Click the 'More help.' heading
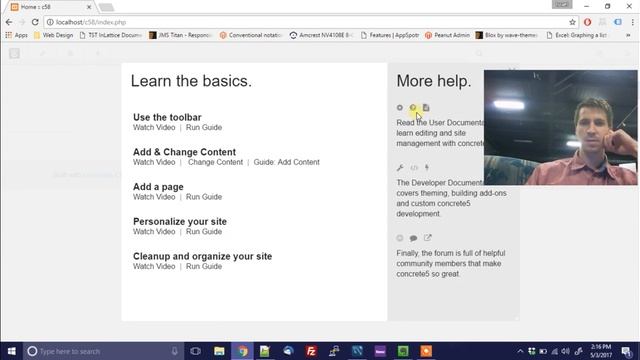The width and height of the screenshot is (640, 360). coord(434,81)
